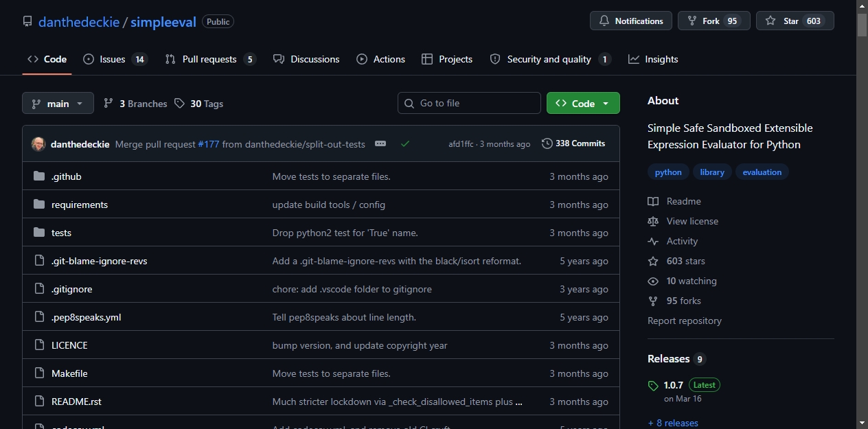Show the + 8 releases link

(x=673, y=423)
